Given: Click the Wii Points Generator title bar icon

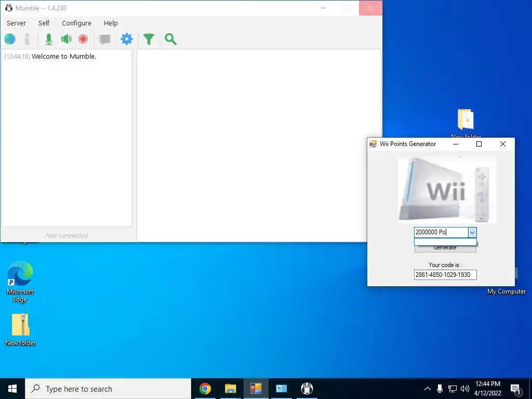Looking at the screenshot, I should (373, 144).
